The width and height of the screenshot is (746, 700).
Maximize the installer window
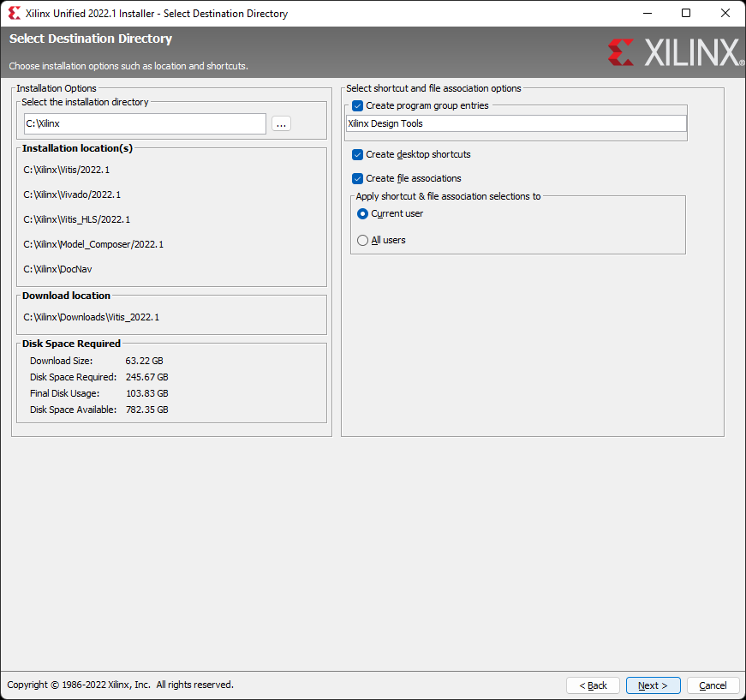point(686,14)
